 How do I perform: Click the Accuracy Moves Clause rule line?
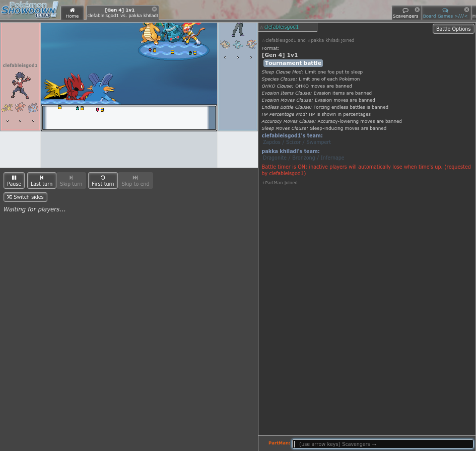coord(331,121)
